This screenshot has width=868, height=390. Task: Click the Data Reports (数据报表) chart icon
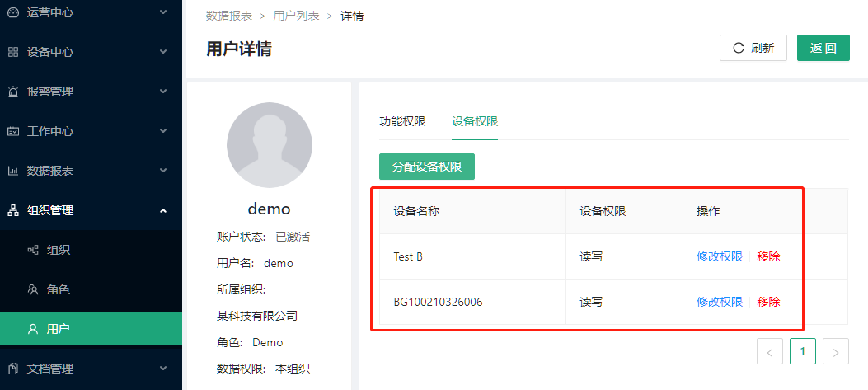(x=13, y=171)
